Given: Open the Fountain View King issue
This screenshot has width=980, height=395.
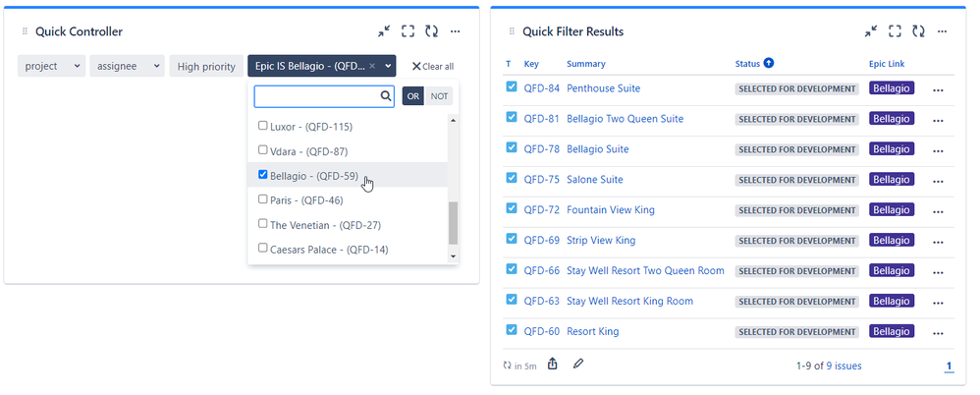Looking at the screenshot, I should [x=611, y=210].
